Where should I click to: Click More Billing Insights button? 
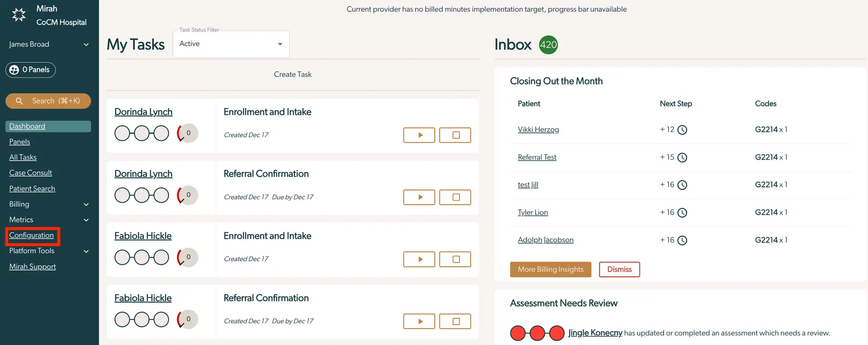click(x=551, y=269)
